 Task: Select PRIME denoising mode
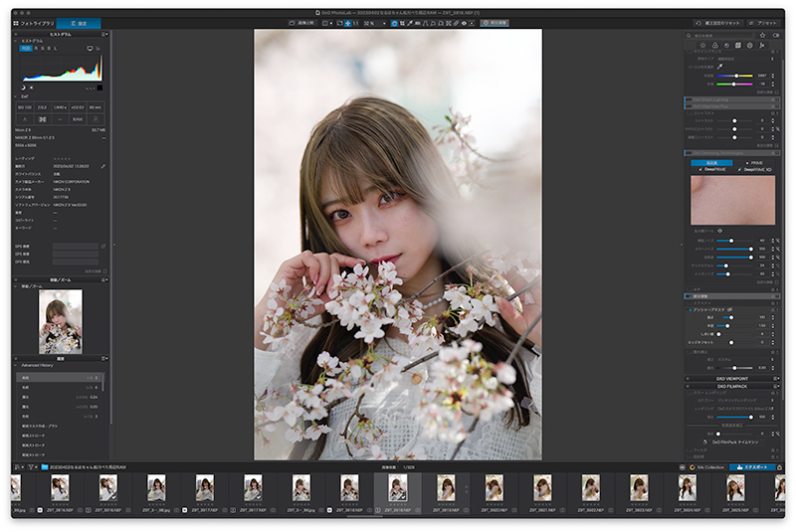tap(754, 163)
